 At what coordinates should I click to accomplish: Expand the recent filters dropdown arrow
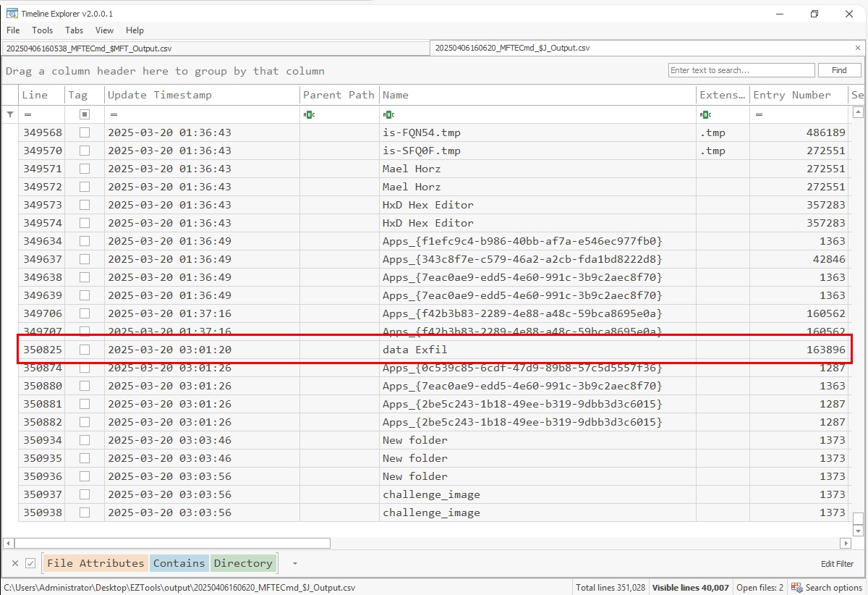[x=294, y=563]
